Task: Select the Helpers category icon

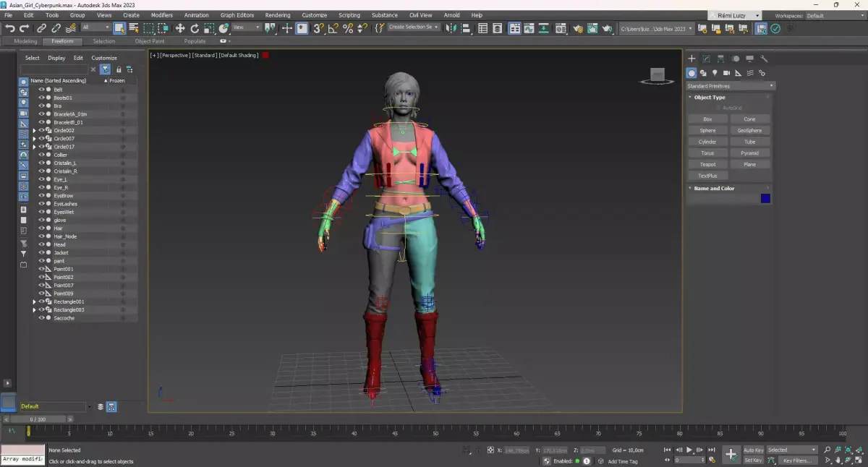Action: (x=738, y=73)
